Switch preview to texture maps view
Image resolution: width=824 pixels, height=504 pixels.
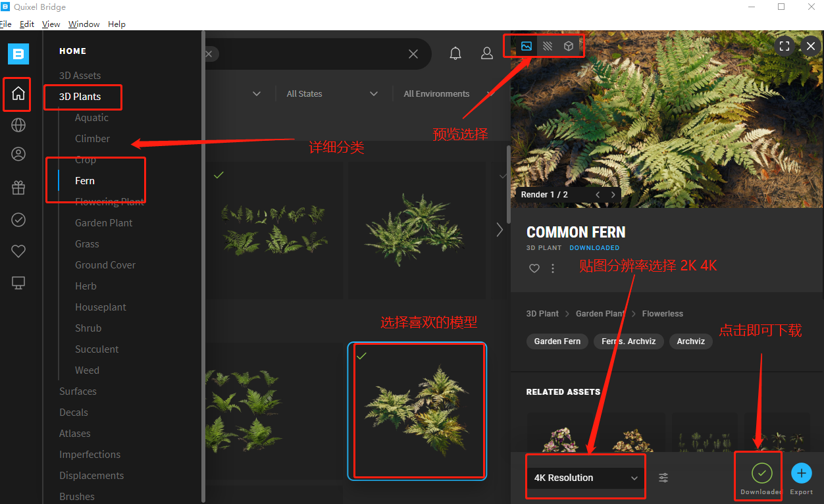(548, 46)
